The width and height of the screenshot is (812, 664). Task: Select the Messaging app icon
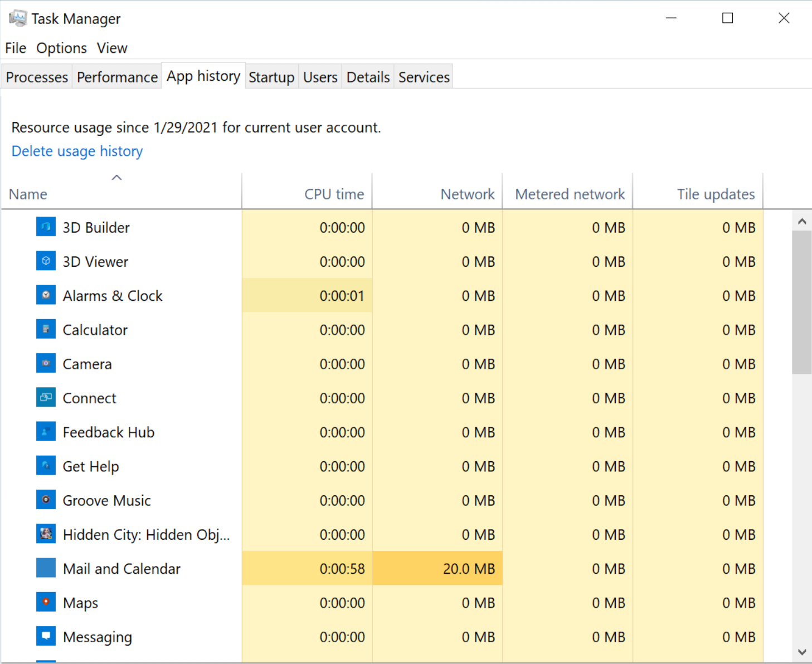[46, 636]
